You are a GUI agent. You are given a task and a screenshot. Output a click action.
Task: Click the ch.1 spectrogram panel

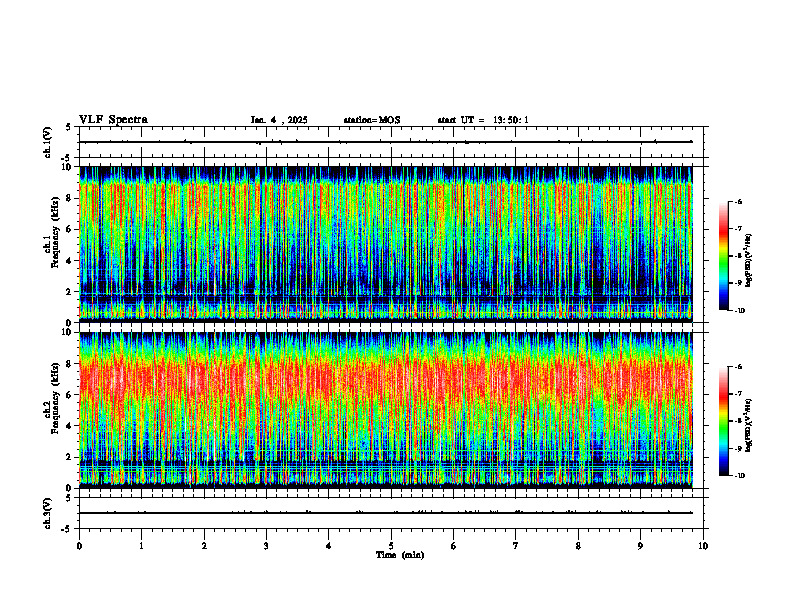pos(386,244)
